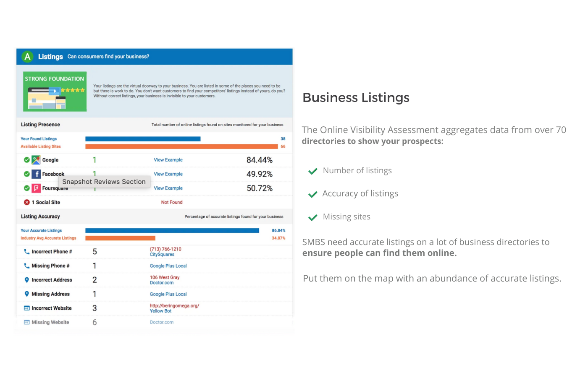This screenshot has width=588, height=373.
Task: Click the phone icon beside Missing Phone #
Action: (26, 266)
